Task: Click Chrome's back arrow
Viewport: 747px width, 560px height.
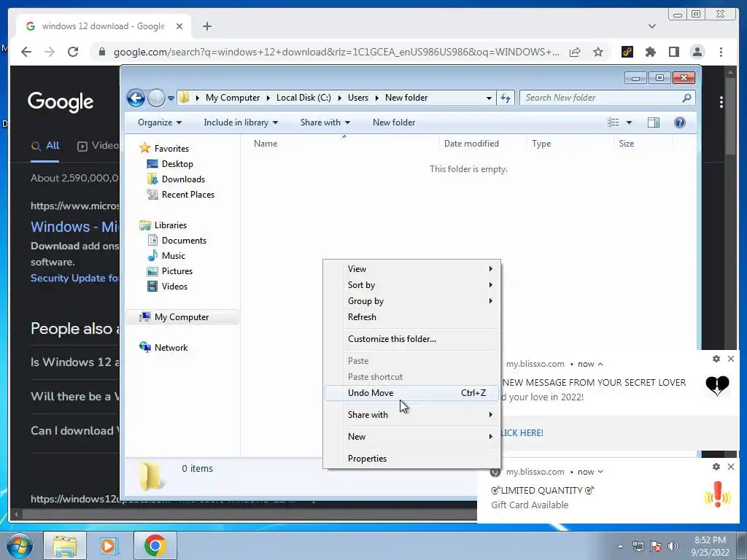Action: [x=27, y=52]
